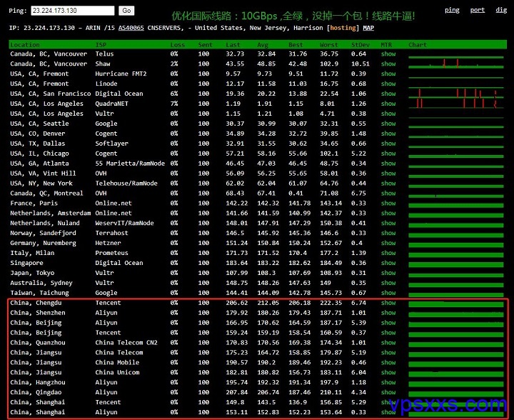
Task: Click 'Germany, Nuremberg' location cell
Action: click(x=43, y=243)
